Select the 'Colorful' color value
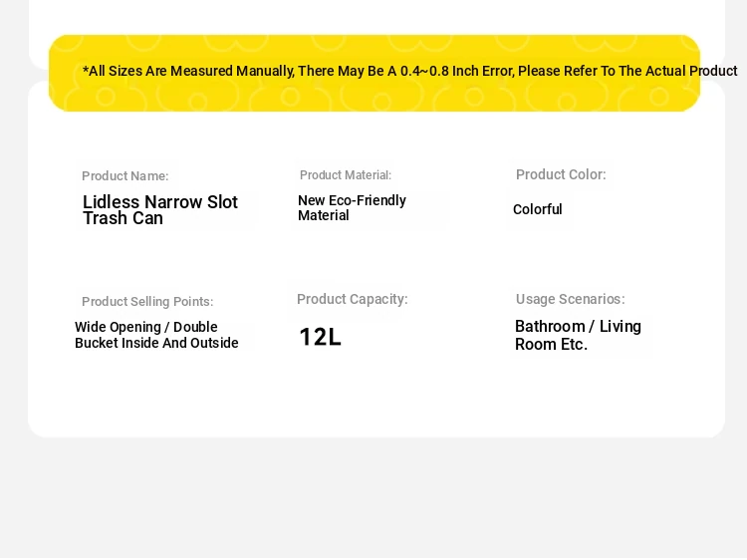The width and height of the screenshot is (747, 560). (x=538, y=209)
